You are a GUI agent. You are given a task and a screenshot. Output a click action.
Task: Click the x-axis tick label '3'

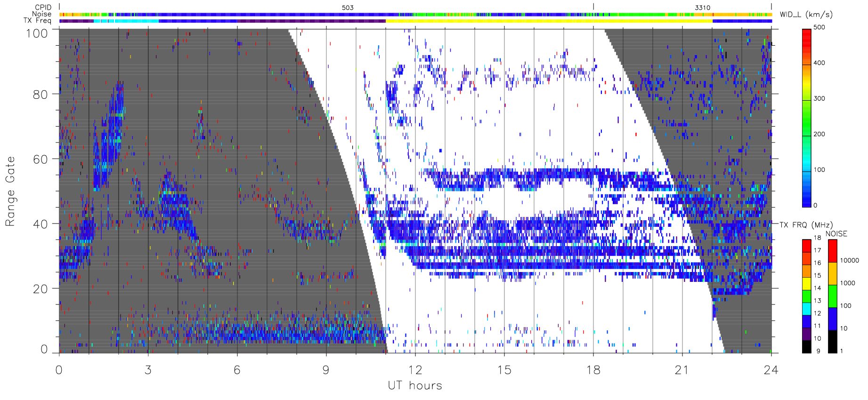pyautogui.click(x=148, y=370)
